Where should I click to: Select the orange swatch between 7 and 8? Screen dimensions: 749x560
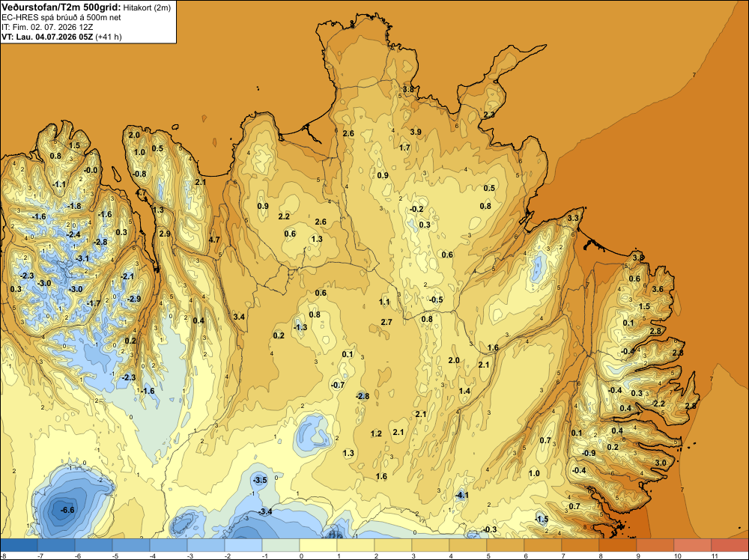pos(580,545)
